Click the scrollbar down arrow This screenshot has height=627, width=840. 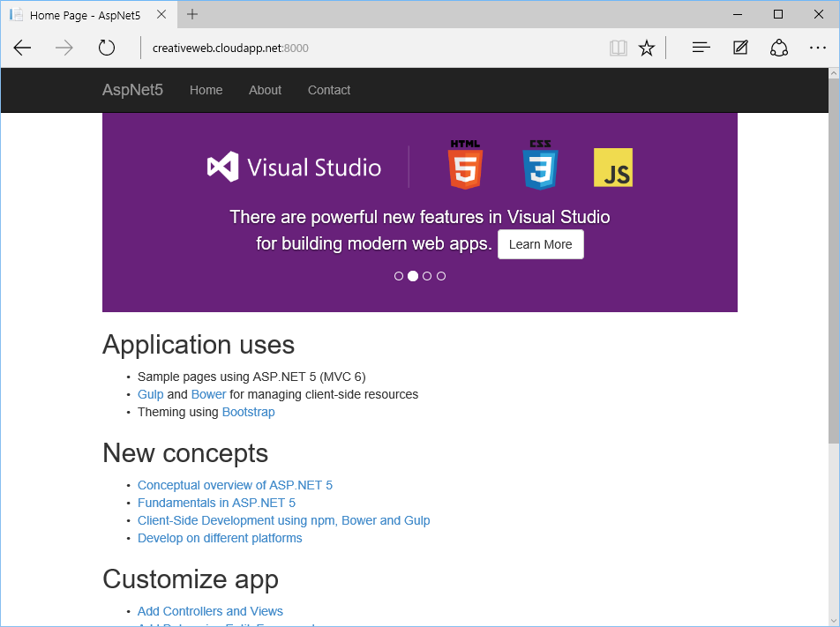pyautogui.click(x=834, y=621)
